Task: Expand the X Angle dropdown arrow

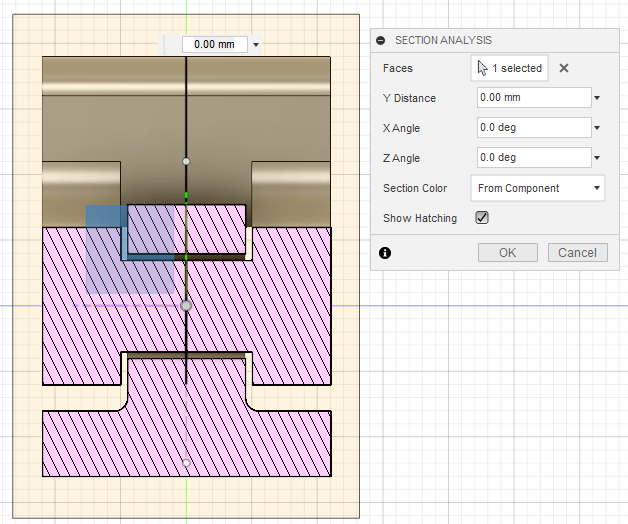Action: tap(597, 128)
